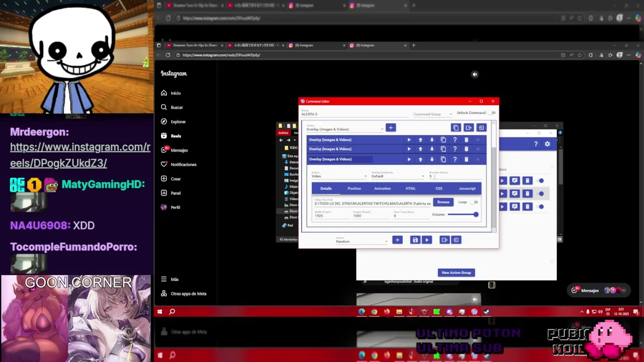Open the floating Mensajes chat button on Instagram

pyautogui.click(x=598, y=290)
